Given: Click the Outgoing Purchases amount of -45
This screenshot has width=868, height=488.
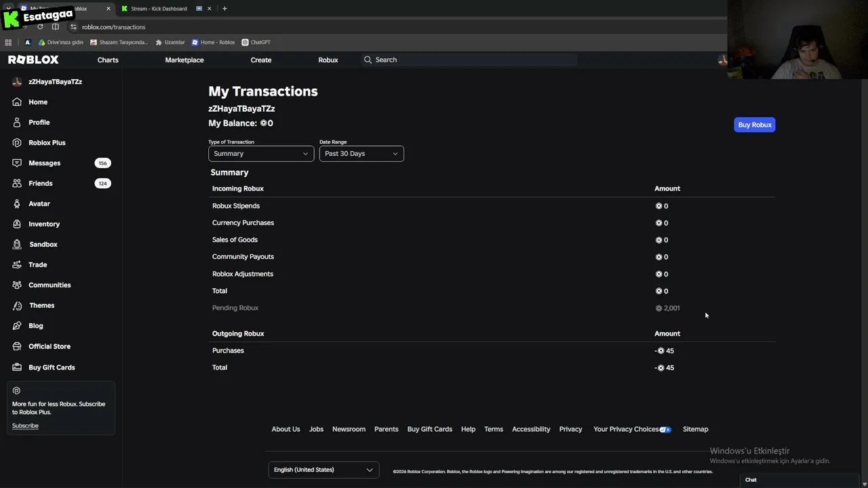Looking at the screenshot, I should [x=665, y=350].
